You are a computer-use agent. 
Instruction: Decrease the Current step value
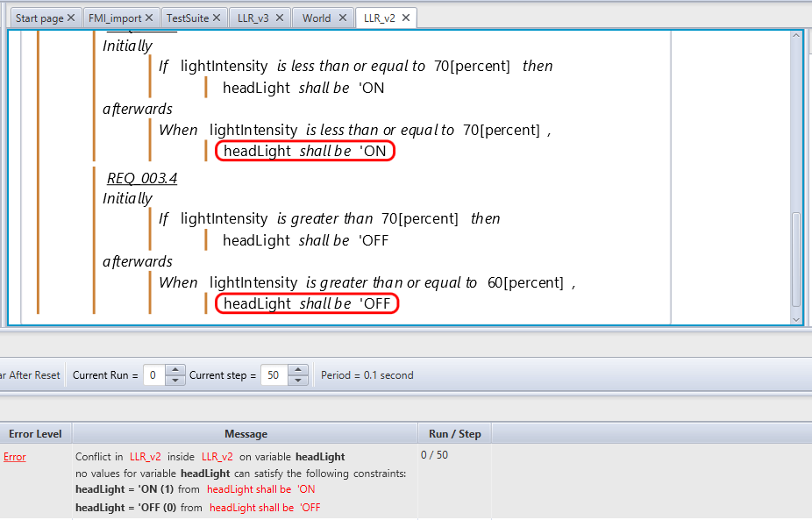coord(298,381)
